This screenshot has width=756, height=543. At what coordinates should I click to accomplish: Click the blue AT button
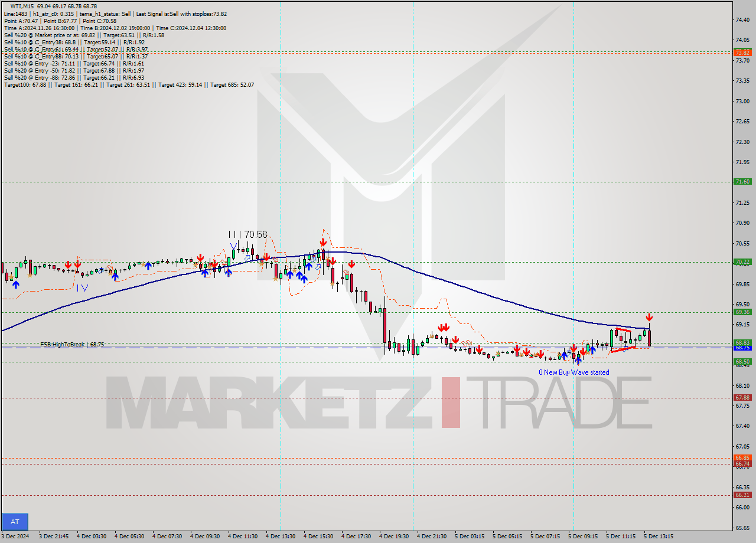pyautogui.click(x=15, y=522)
